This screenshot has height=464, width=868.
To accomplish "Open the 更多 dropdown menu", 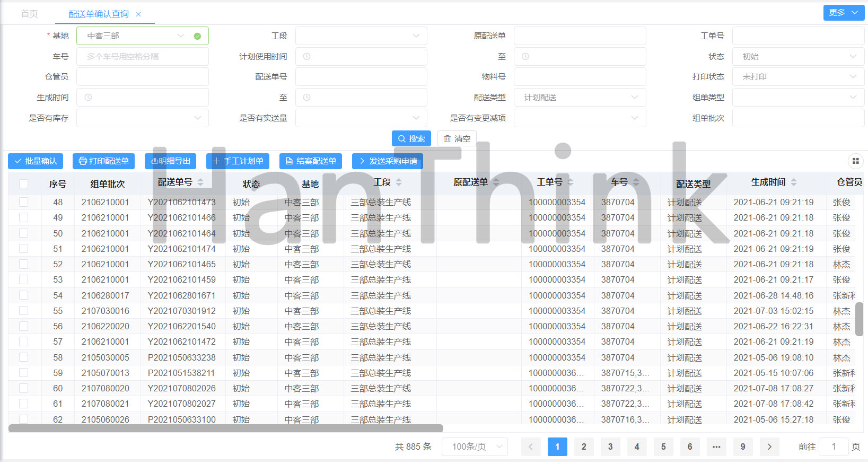I will coord(844,12).
